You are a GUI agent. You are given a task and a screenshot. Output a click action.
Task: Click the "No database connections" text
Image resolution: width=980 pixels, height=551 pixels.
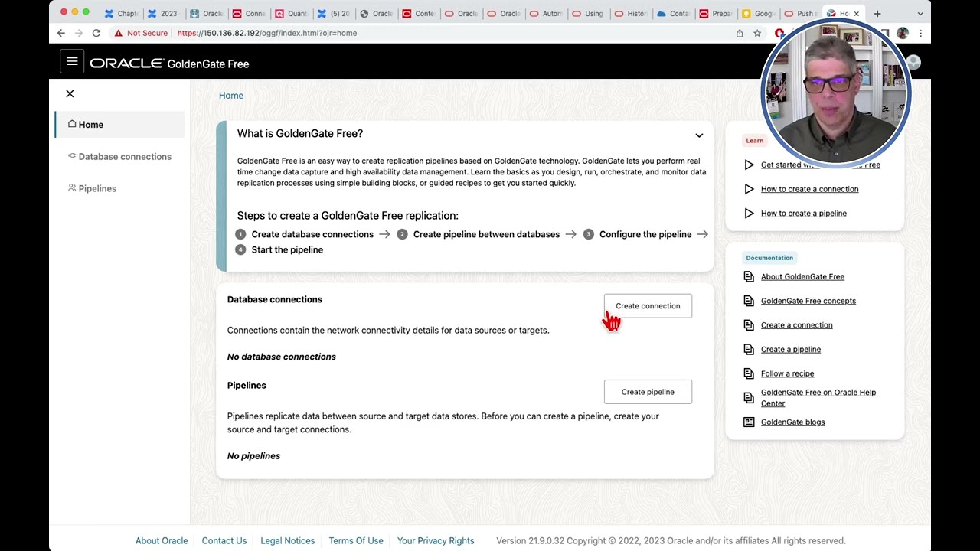281,357
